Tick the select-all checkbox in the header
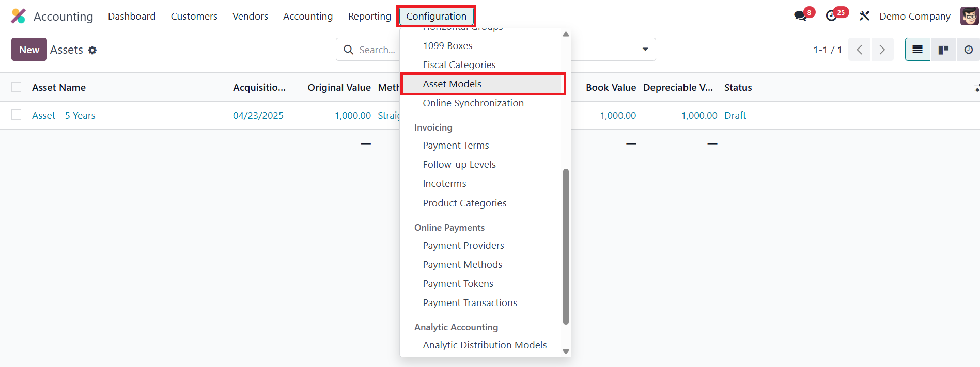The height and width of the screenshot is (367, 980). 17,87
